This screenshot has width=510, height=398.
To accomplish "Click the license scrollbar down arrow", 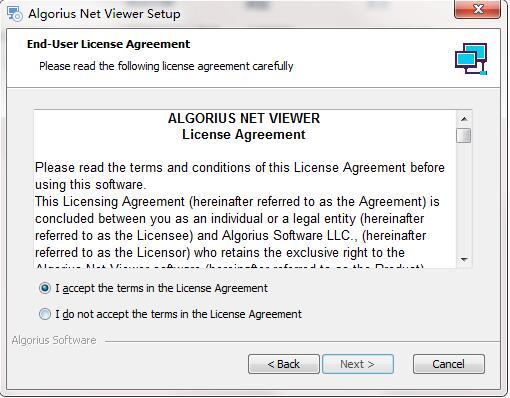I will [464, 259].
